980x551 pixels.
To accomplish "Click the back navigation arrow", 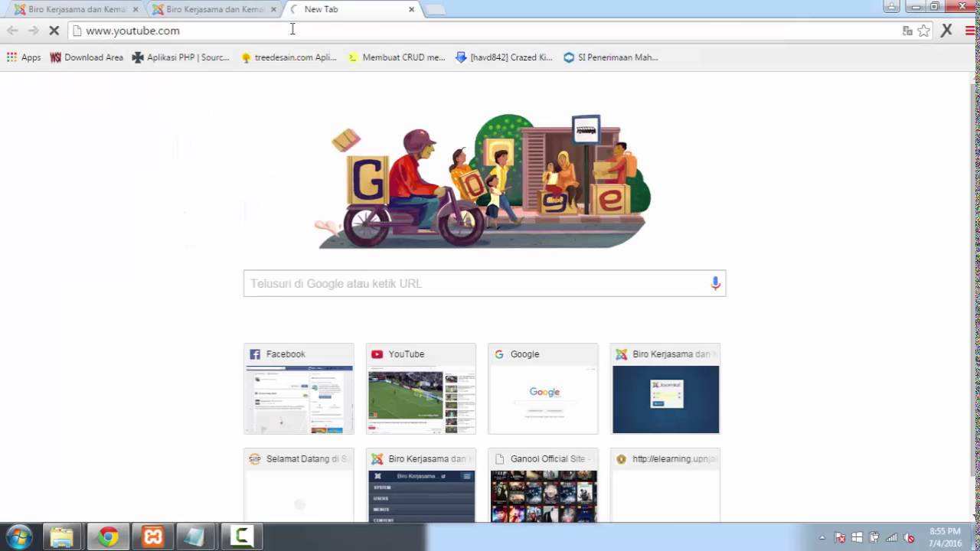I will coord(12,31).
